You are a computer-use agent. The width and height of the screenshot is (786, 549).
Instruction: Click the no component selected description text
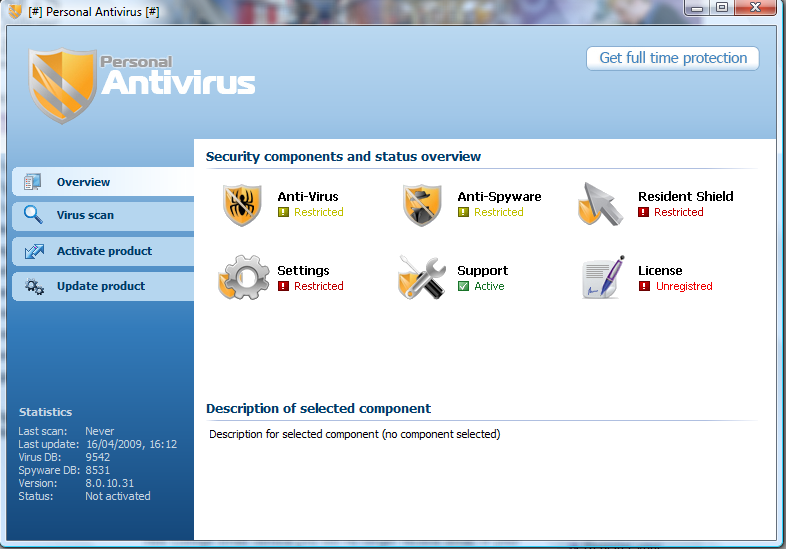click(354, 434)
